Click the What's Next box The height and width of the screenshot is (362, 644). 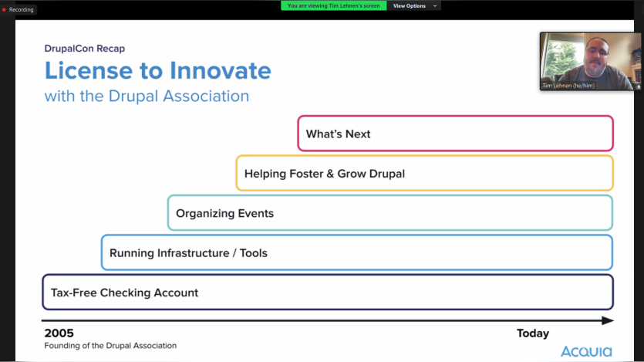(x=456, y=134)
